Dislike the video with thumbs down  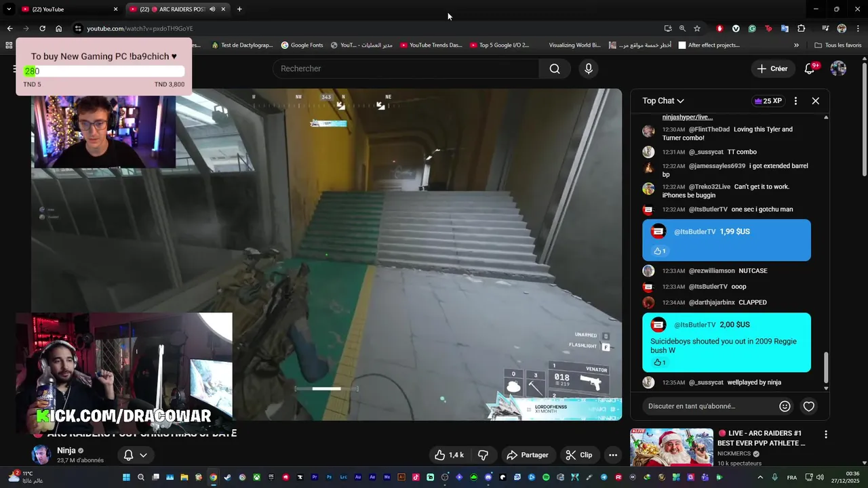(484, 455)
